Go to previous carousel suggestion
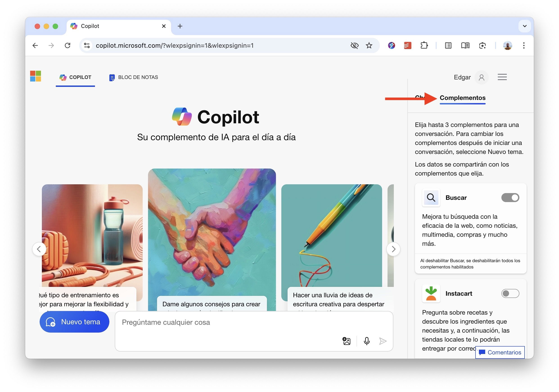 (x=39, y=249)
